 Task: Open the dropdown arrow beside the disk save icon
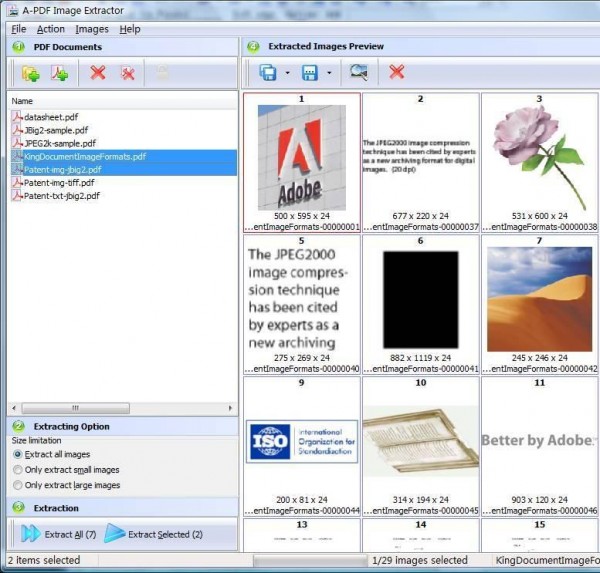coord(329,73)
